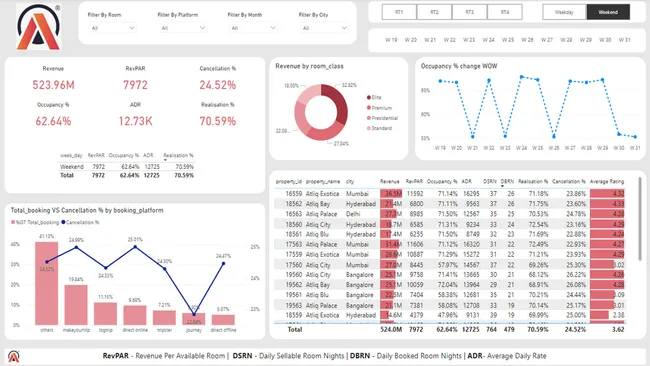This screenshot has height=366, width=650.
Task: Open the Filter By Month dropdown
Action: tap(253, 28)
